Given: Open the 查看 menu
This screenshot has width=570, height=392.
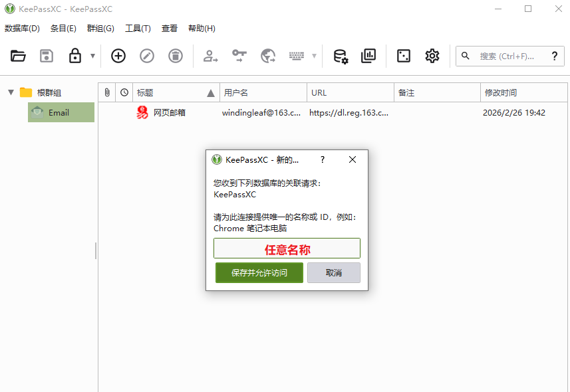Looking at the screenshot, I should (170, 29).
